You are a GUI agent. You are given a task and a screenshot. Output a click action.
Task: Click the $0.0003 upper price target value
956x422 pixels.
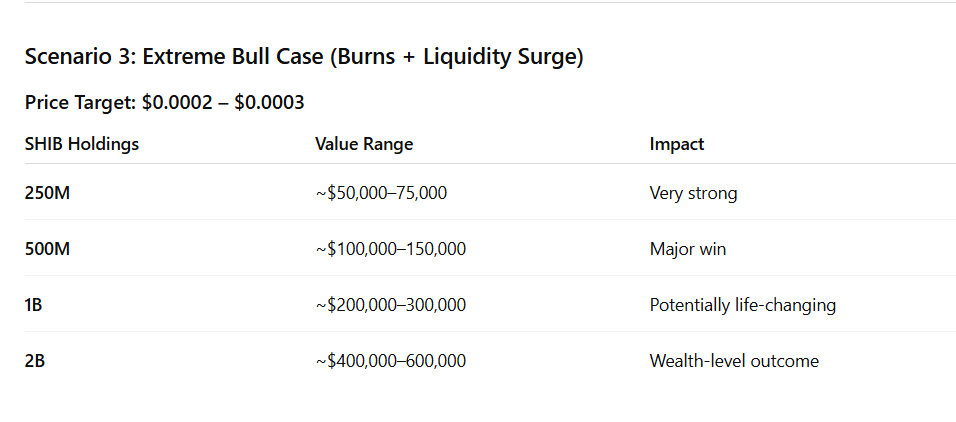[269, 102]
